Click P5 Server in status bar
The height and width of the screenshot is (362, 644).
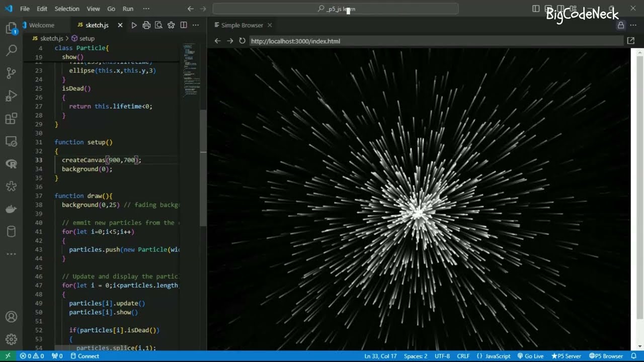click(x=566, y=356)
